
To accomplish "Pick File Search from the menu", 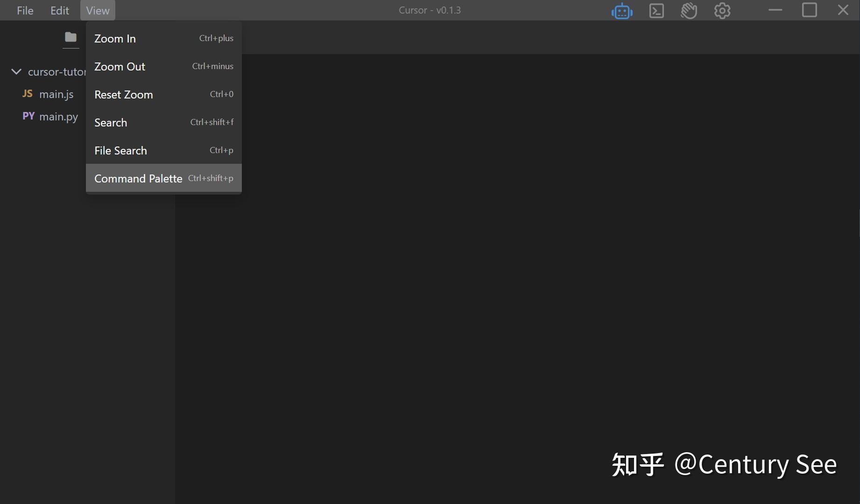I will pyautogui.click(x=164, y=150).
